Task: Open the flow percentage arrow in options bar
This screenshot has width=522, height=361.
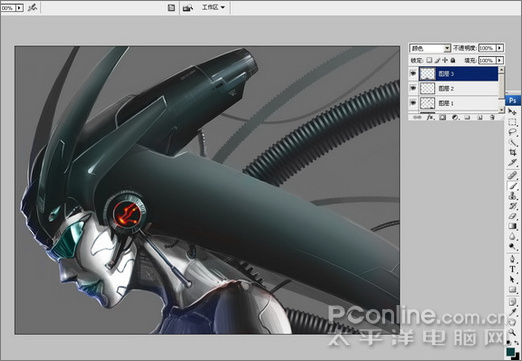Action: click(19, 8)
